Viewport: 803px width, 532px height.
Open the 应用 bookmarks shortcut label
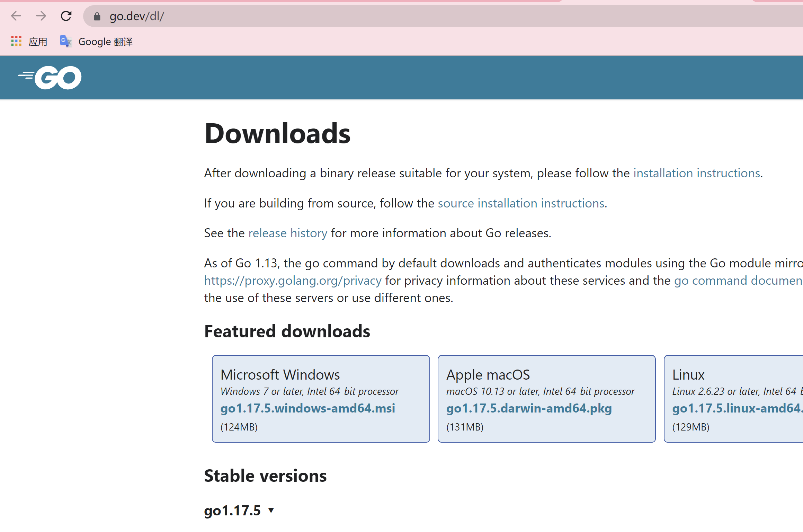click(38, 42)
